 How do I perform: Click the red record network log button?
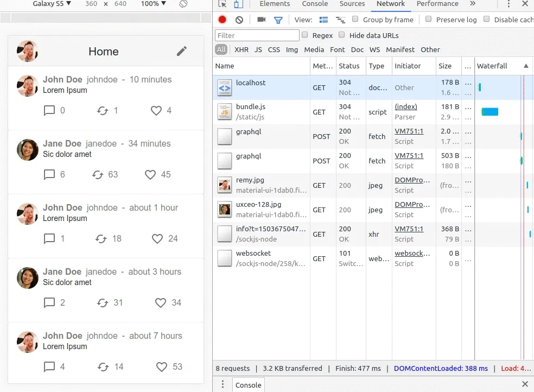coord(223,20)
